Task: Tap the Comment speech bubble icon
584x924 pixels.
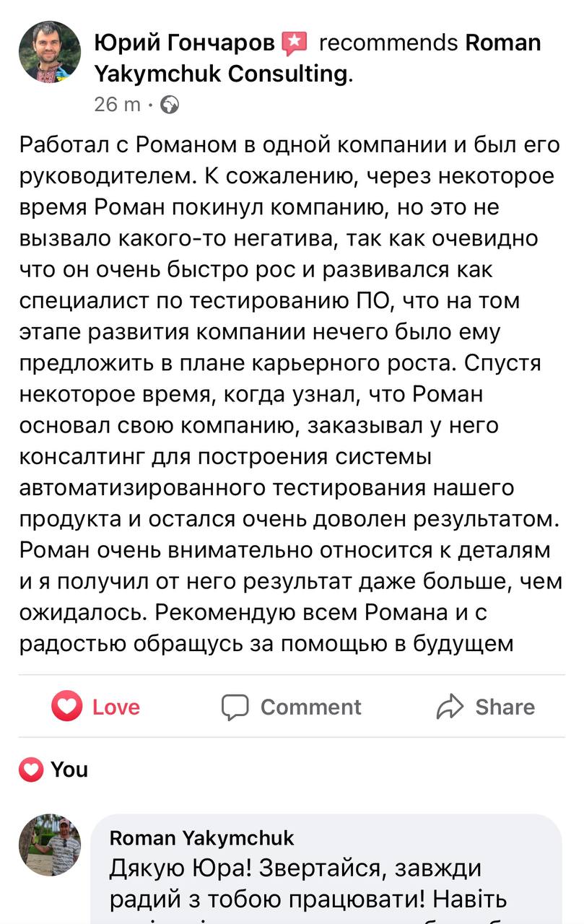Action: tap(235, 707)
